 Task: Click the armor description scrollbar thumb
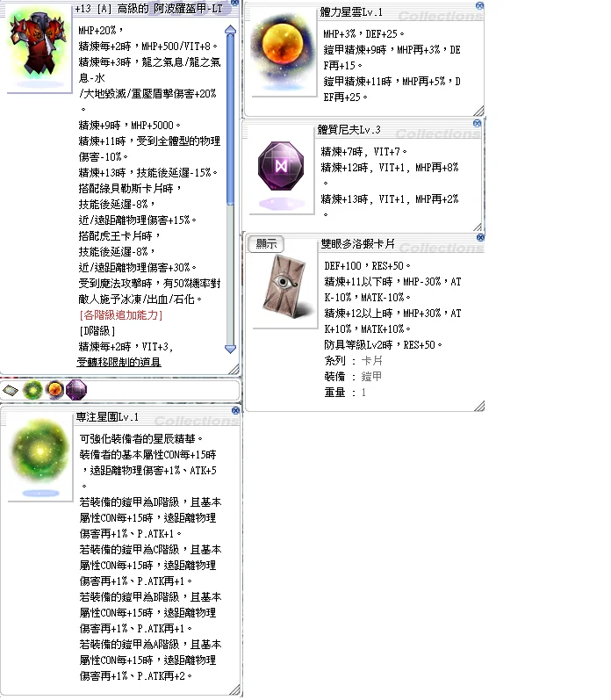[230, 119]
